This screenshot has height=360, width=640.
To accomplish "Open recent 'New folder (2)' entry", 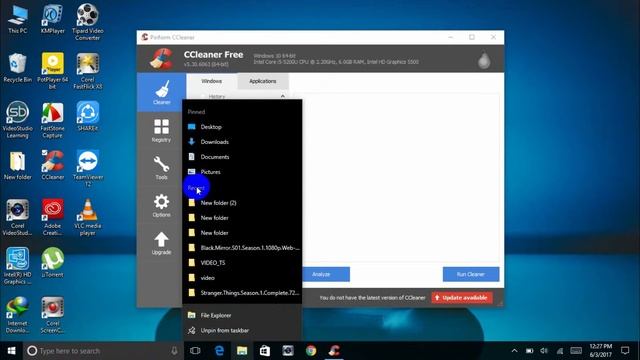I will (x=242, y=203).
